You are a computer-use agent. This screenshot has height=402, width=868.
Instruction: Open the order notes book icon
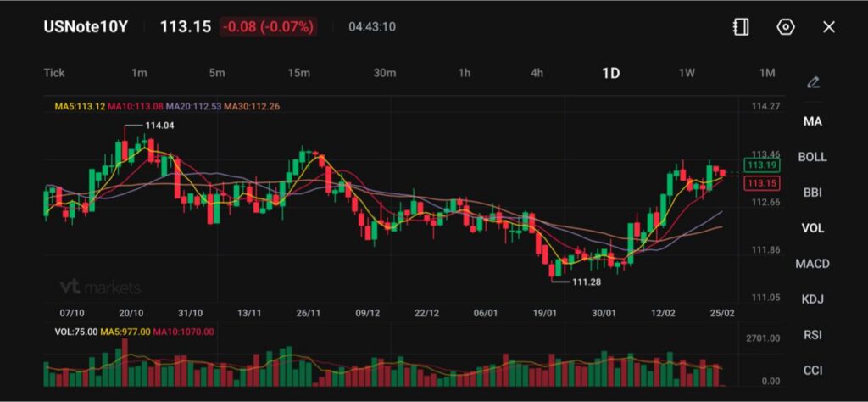coord(741,27)
